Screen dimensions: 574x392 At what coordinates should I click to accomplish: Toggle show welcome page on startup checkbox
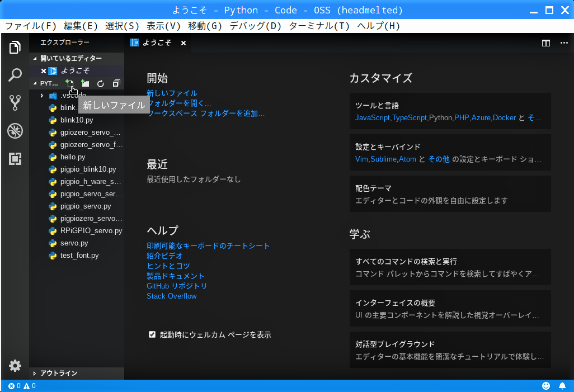152,334
